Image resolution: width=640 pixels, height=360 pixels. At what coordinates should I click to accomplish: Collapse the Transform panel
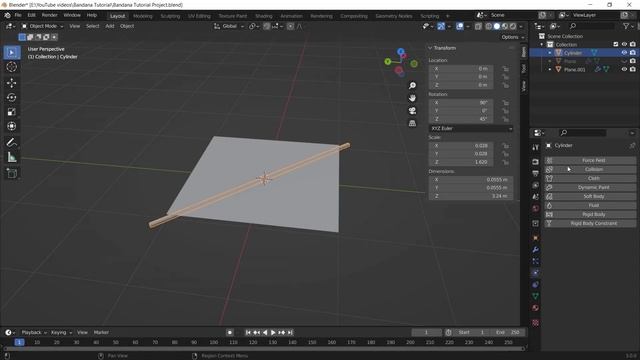point(430,48)
